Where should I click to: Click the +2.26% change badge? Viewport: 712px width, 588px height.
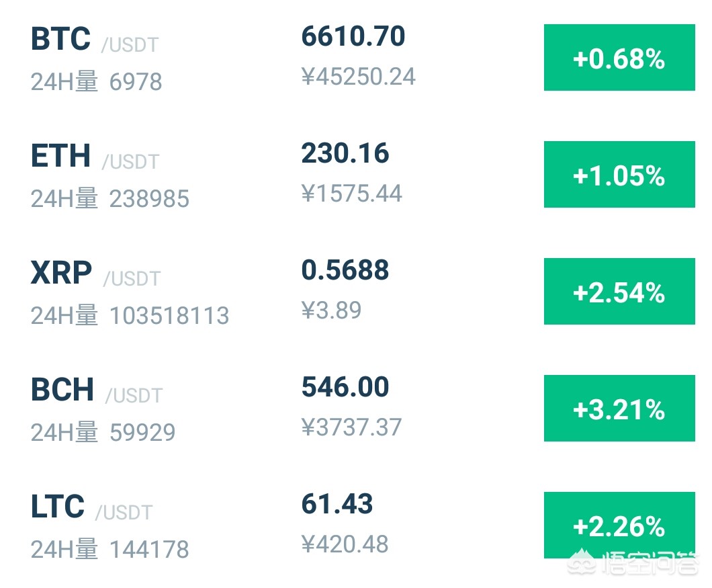point(619,525)
